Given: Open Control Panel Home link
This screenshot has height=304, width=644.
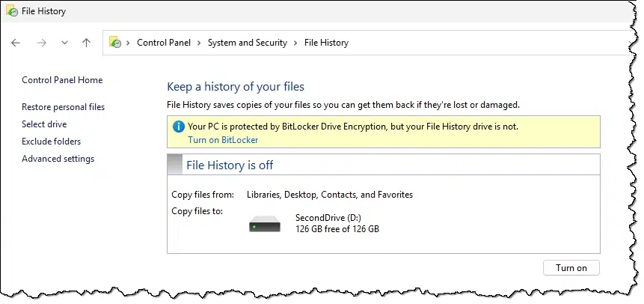Looking at the screenshot, I should point(62,80).
